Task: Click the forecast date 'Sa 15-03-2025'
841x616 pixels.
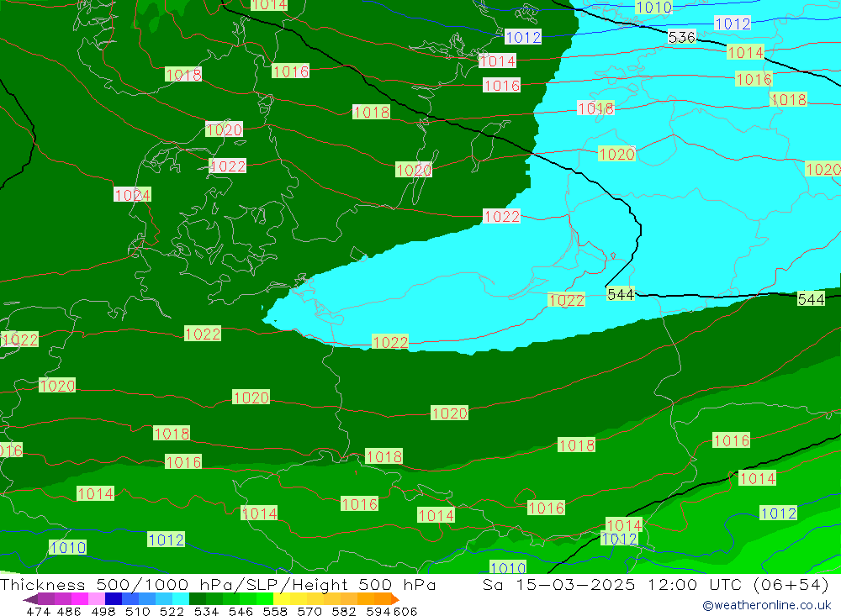Action: [558, 584]
